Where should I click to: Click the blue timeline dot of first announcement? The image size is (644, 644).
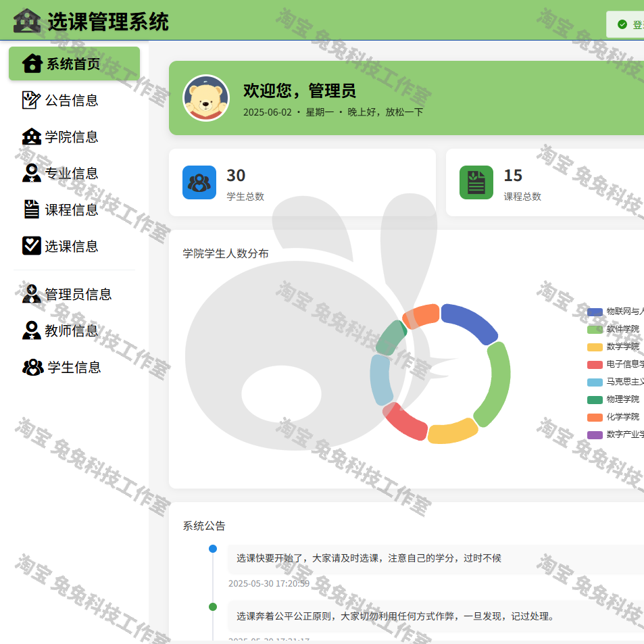point(213,549)
